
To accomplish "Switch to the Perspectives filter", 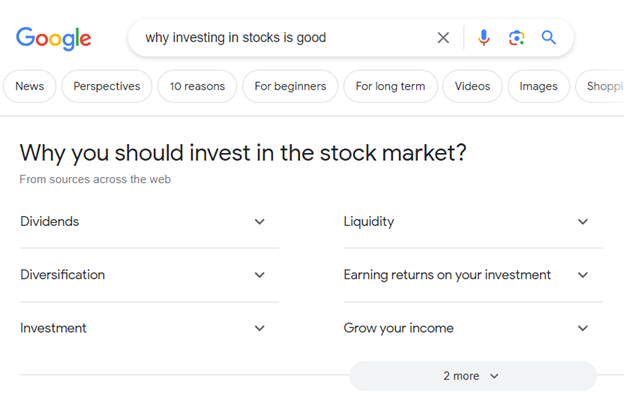I will point(107,86).
